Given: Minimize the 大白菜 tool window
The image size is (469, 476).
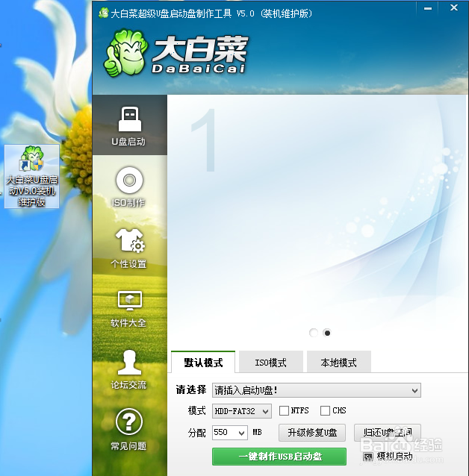Looking at the screenshot, I should tap(428, 8).
